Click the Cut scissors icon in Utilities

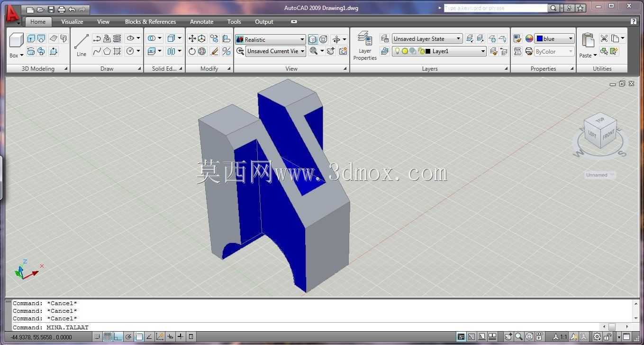coord(604,38)
